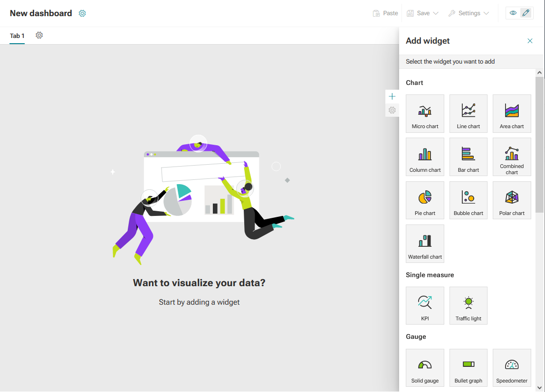Click the New dashboard title
Screen dimensions: 545x392
coord(41,13)
